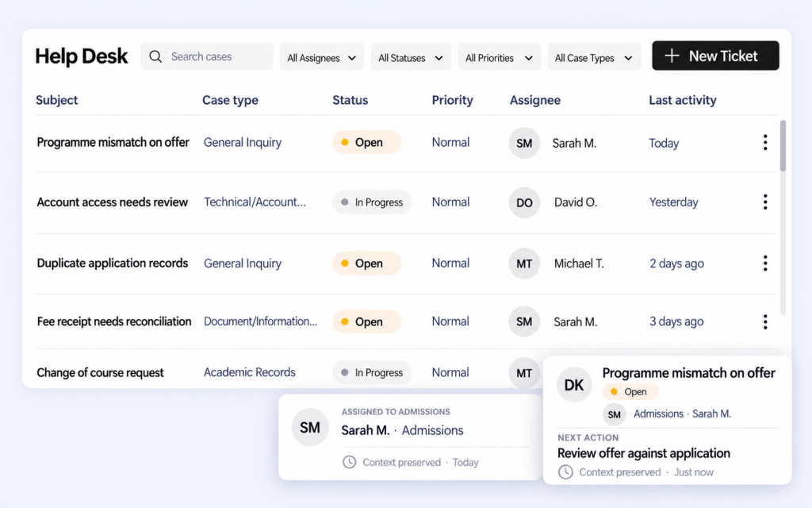Click MT avatar in Change of course row
The image size is (812, 508).
coord(524,373)
